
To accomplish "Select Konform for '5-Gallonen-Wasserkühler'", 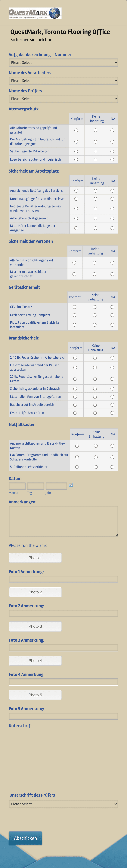I will click(x=77, y=467).
